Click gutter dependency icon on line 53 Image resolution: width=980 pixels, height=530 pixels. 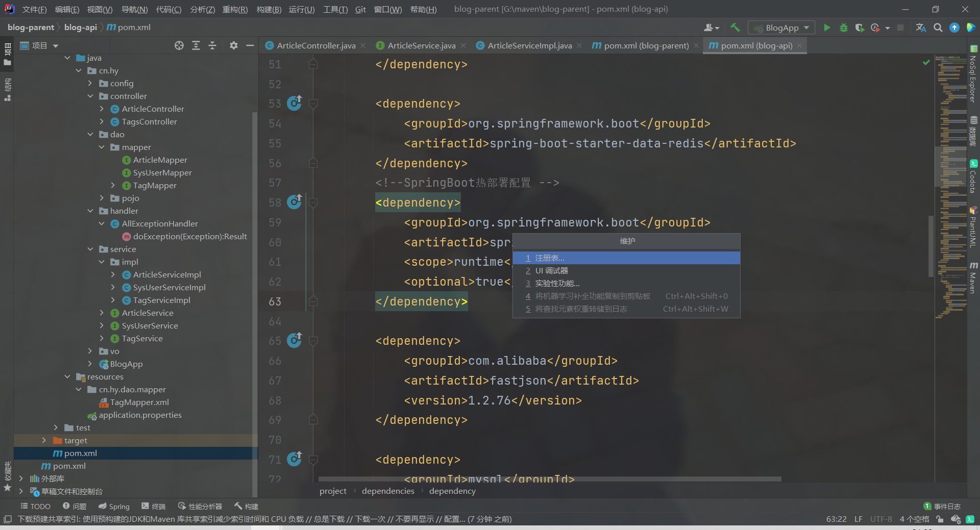295,103
